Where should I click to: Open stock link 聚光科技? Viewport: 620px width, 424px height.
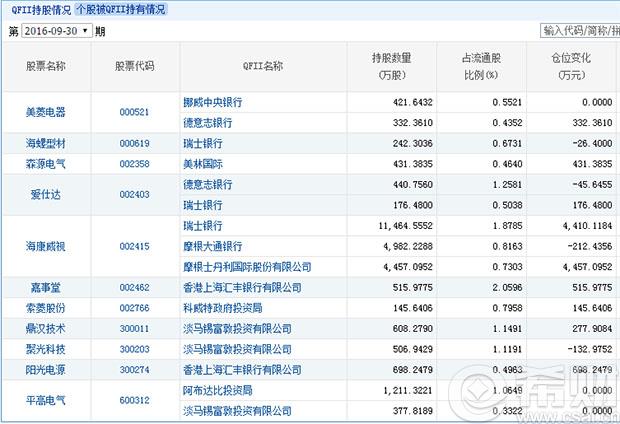pyautogui.click(x=45, y=349)
